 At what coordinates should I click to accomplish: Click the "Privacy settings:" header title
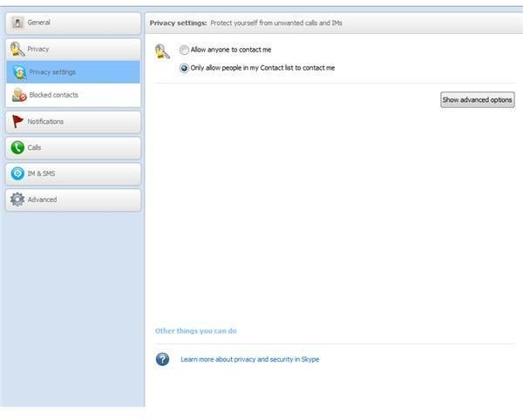[178, 24]
